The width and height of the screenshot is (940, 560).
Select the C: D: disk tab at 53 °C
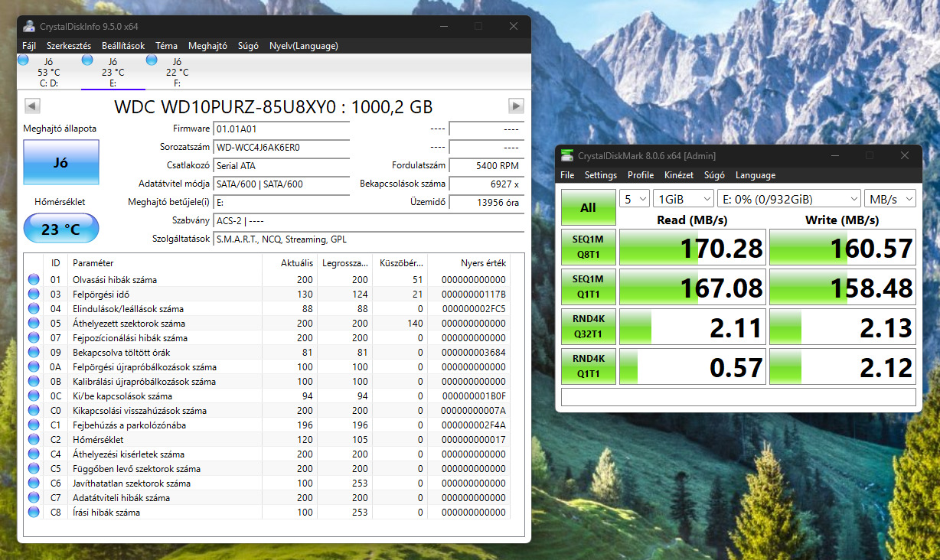(47, 72)
